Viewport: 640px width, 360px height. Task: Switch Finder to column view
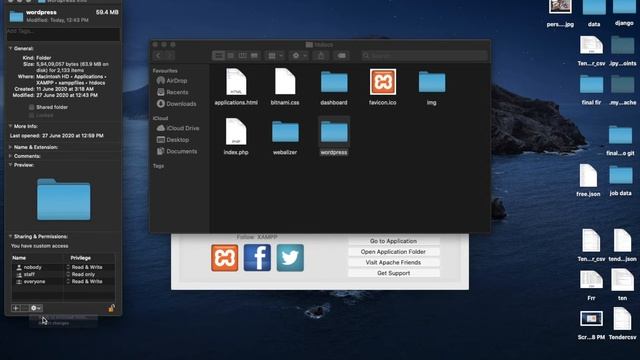(x=242, y=56)
